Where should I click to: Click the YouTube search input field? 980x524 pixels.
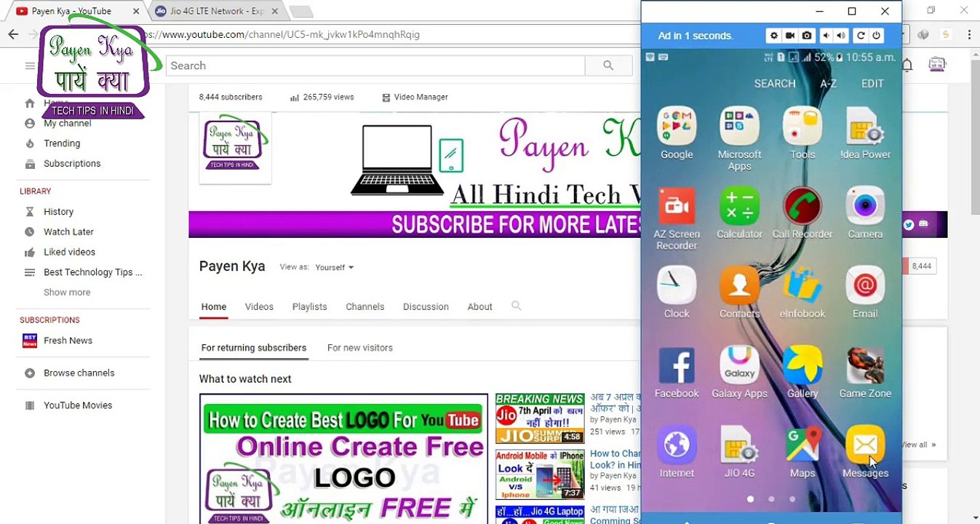coord(375,65)
